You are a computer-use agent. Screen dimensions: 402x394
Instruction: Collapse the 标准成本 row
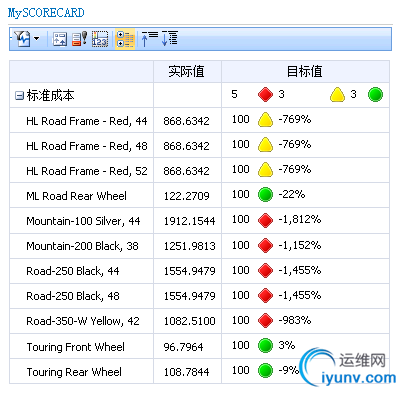pos(19,96)
